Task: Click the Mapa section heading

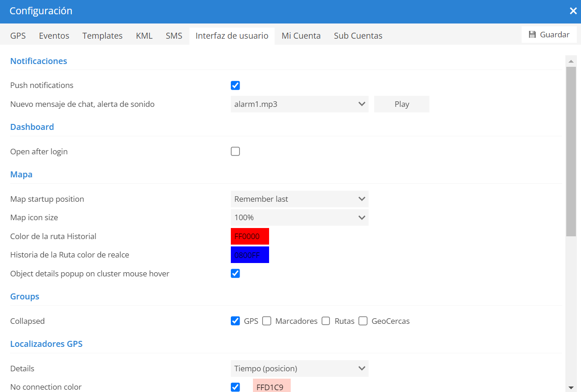Action: (21, 175)
